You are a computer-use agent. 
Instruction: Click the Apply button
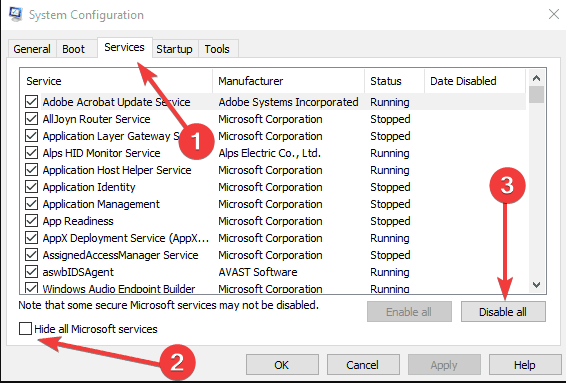pos(444,365)
